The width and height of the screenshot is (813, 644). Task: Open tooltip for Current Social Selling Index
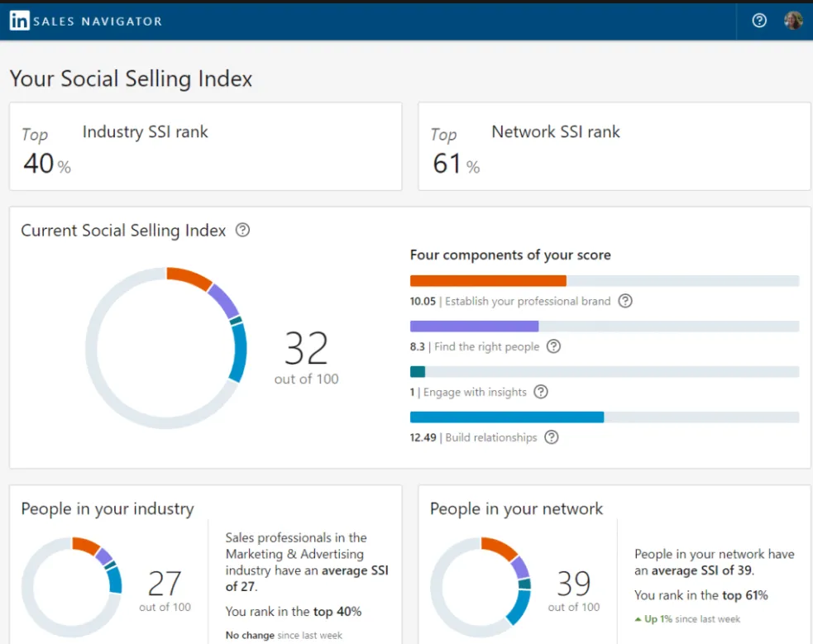point(242,231)
